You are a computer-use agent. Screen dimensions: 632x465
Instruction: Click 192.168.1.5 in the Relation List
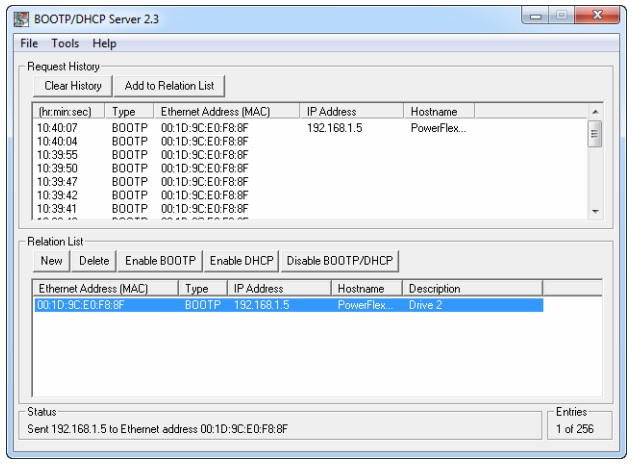coord(262,305)
